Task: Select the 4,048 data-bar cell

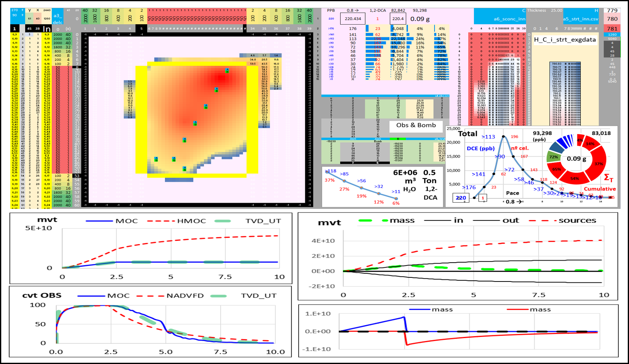Action: click(x=398, y=29)
